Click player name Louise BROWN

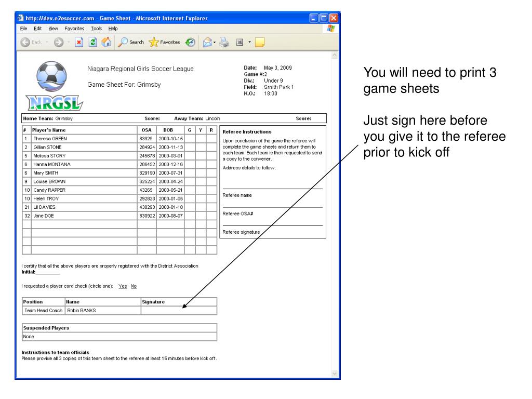49,181
